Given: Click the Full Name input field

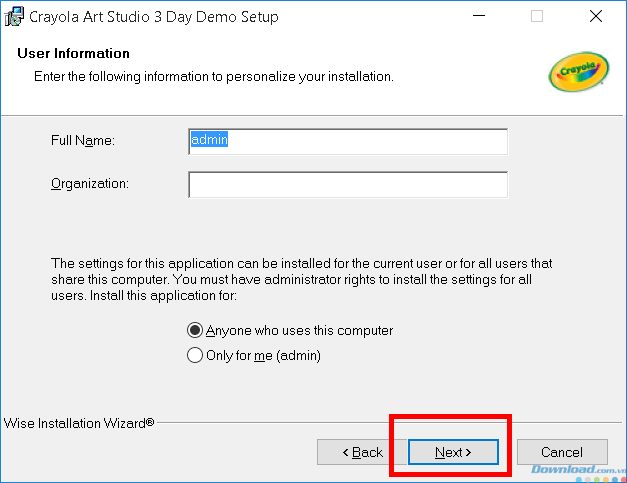Looking at the screenshot, I should [348, 142].
